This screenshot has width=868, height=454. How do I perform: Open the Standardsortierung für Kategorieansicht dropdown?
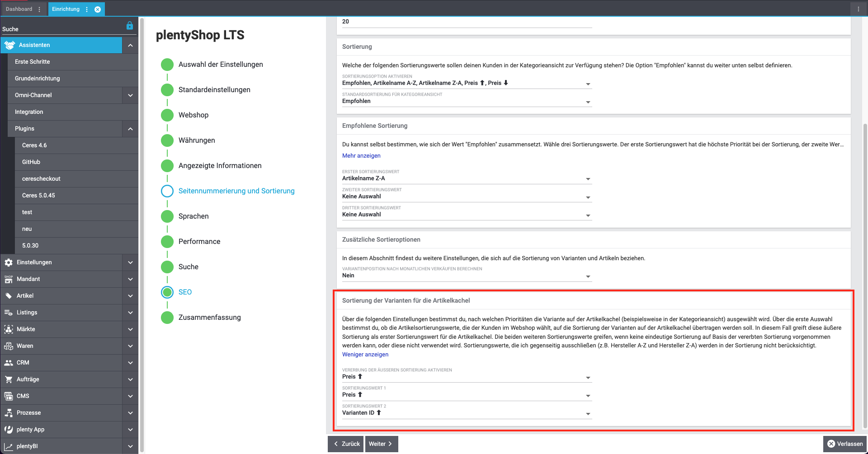(x=466, y=102)
